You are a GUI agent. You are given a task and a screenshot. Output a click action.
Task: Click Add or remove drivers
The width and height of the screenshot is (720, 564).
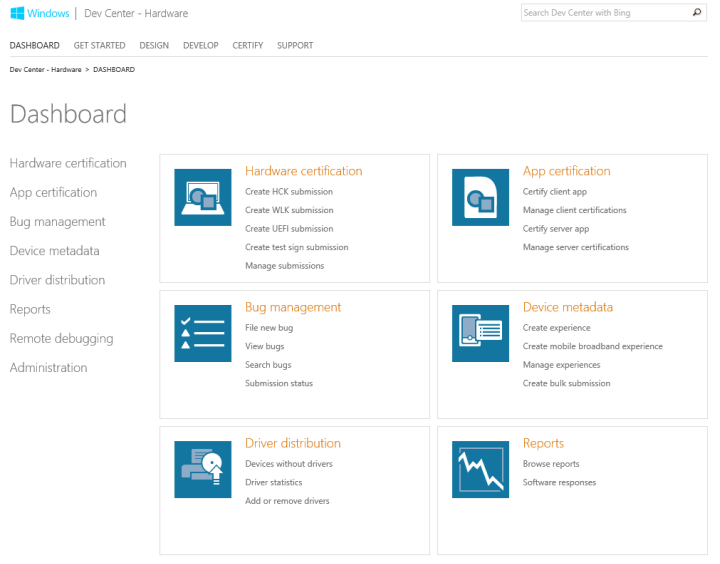287,501
